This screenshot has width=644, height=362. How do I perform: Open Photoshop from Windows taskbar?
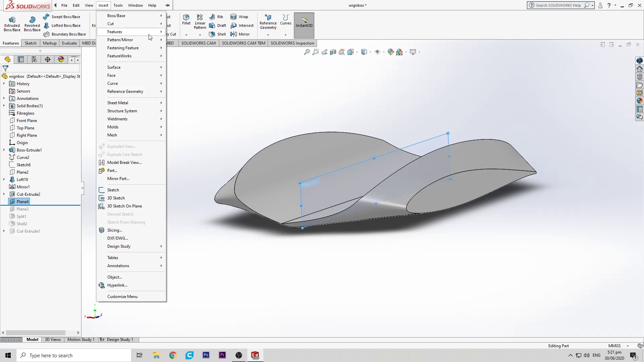pos(206,355)
